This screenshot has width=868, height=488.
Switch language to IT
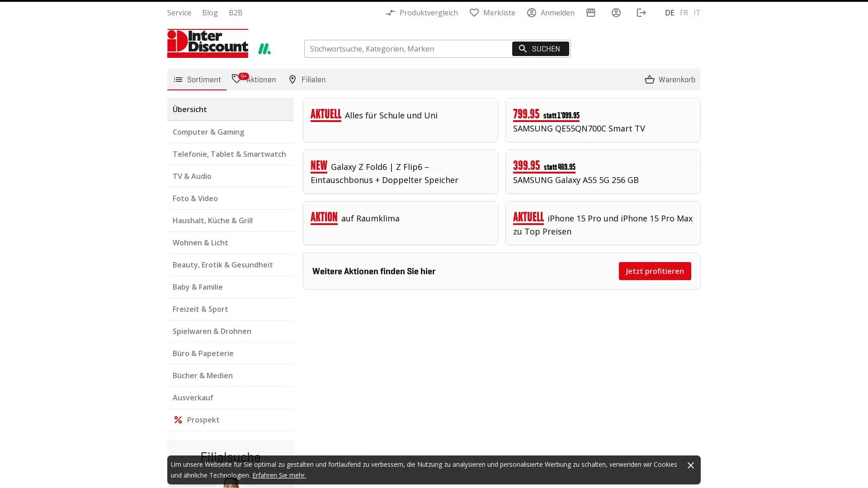coord(697,13)
